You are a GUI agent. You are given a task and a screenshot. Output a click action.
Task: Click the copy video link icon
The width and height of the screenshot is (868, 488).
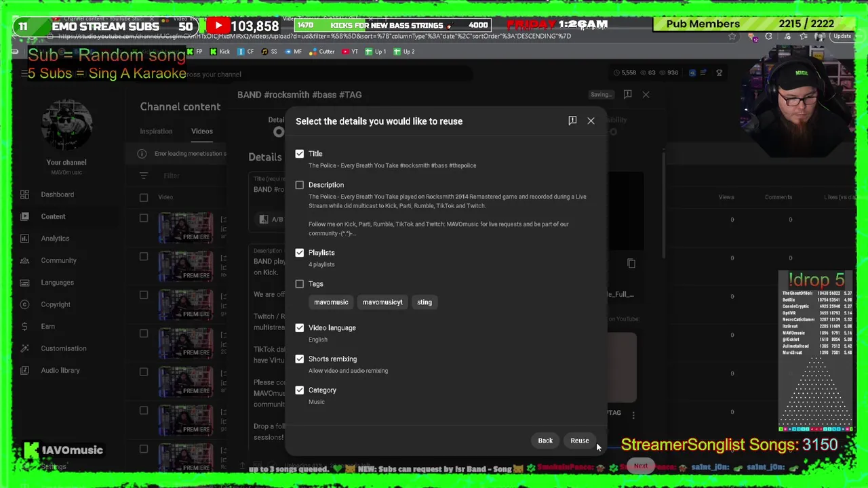[x=631, y=264]
